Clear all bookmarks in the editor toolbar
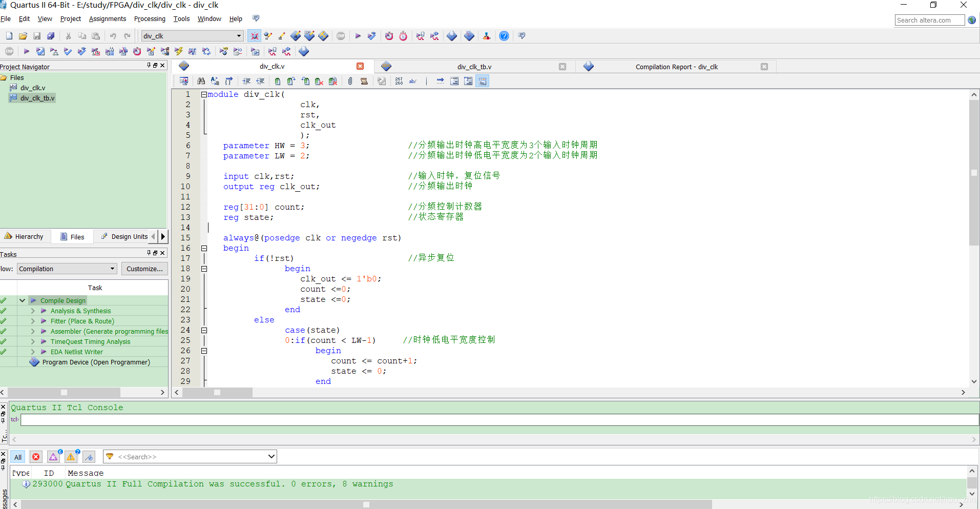The height and width of the screenshot is (509, 980). 333,81
